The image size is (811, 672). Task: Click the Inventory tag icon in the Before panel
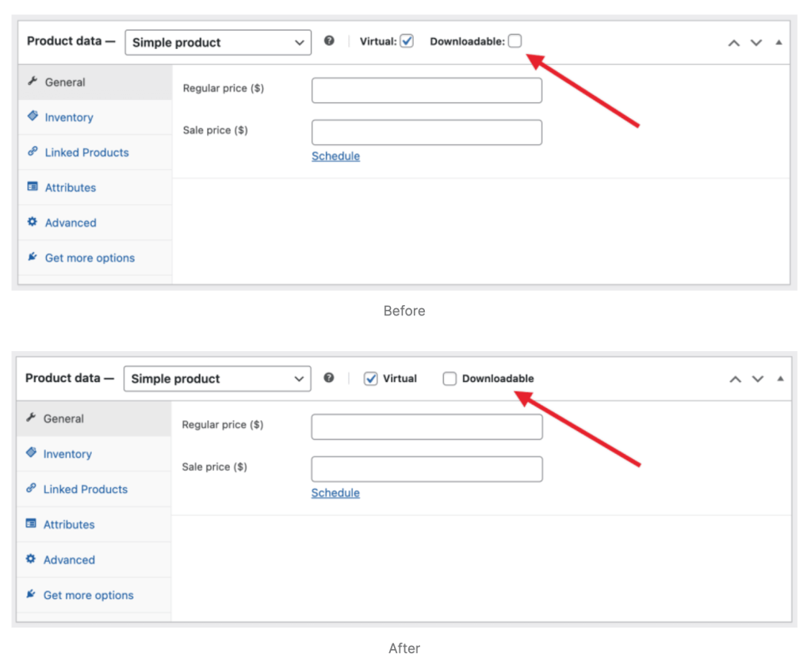[33, 116]
